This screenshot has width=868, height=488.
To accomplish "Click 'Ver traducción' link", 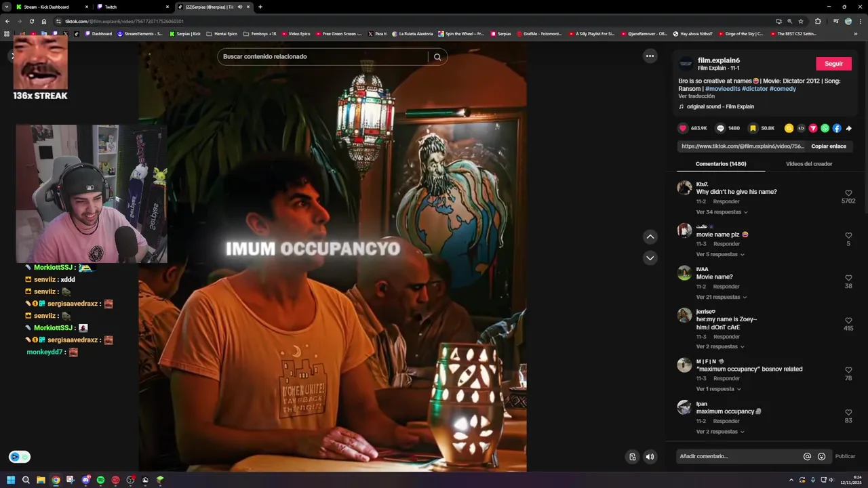I will [696, 96].
